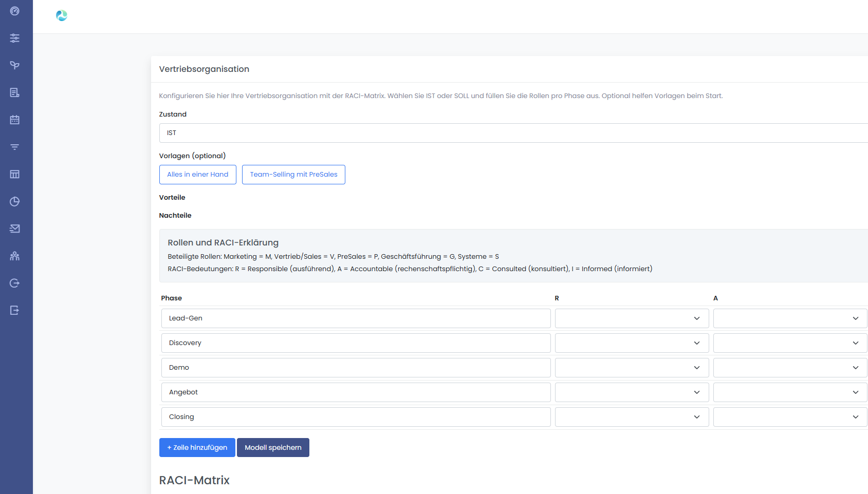Click the logout door icon in sidebar
Screen dimensions: 868x494
[15, 310]
